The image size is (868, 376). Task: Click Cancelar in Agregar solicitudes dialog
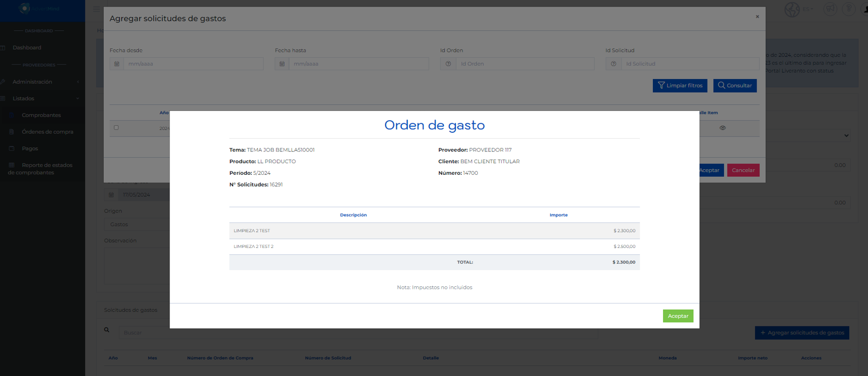743,170
